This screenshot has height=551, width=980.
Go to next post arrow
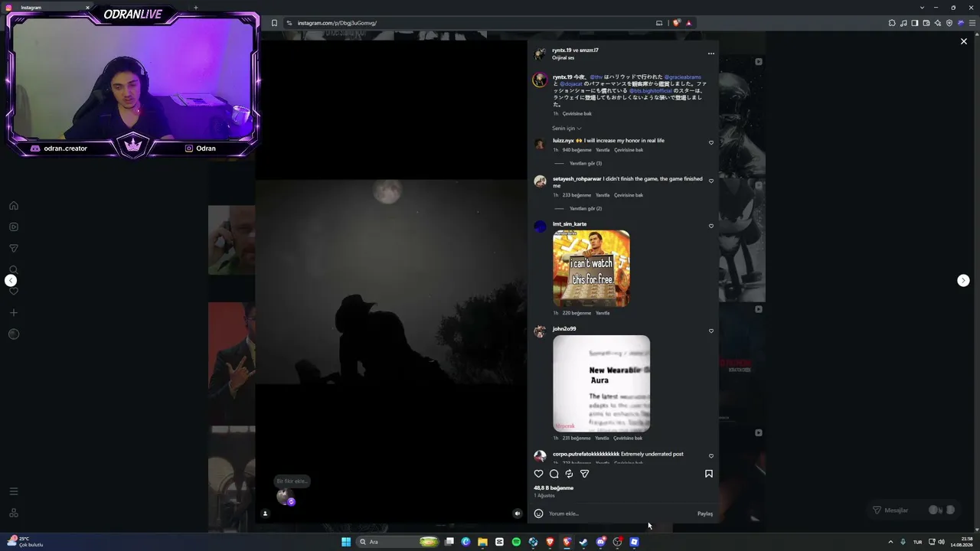point(963,281)
